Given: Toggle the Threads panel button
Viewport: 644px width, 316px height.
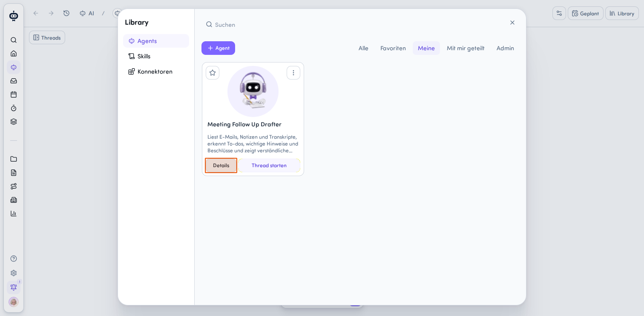Looking at the screenshot, I should 47,37.
